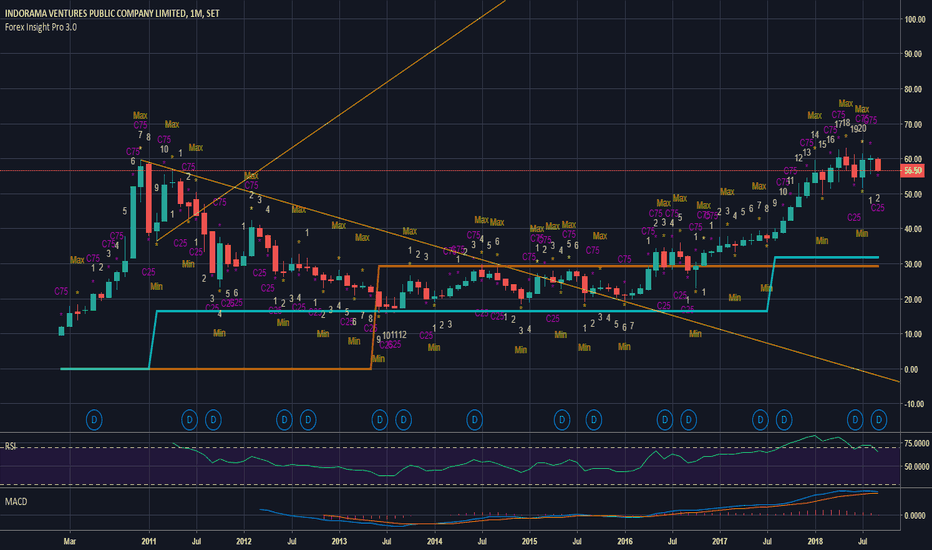Click the 75.0000 RSI axis value

[917, 443]
